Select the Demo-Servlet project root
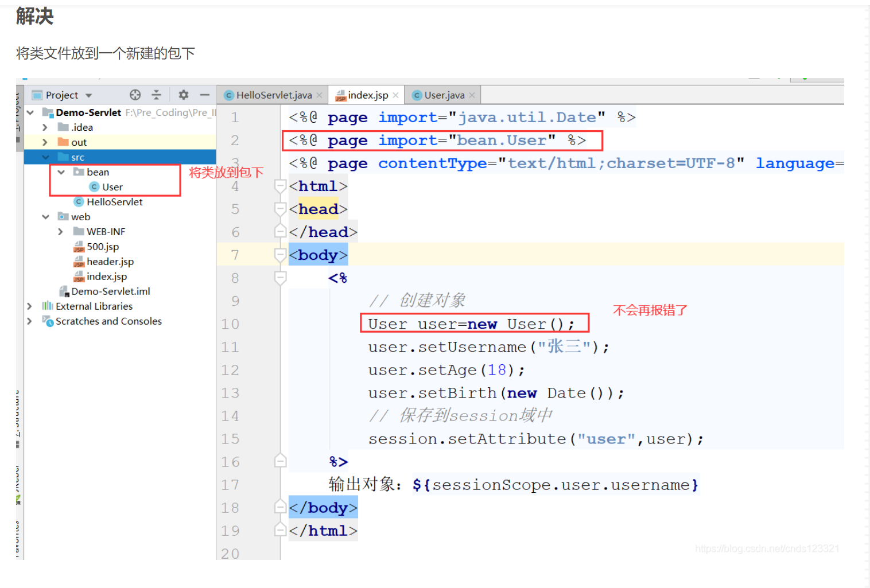 tap(88, 112)
